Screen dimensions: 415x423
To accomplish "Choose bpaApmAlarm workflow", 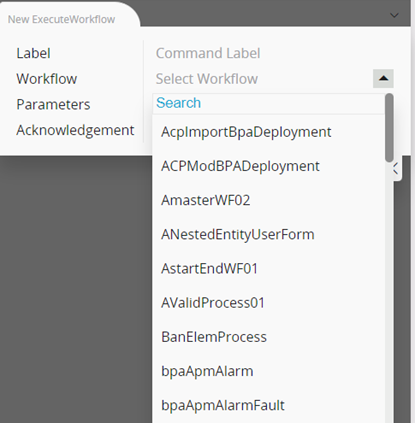I will coord(269,371).
